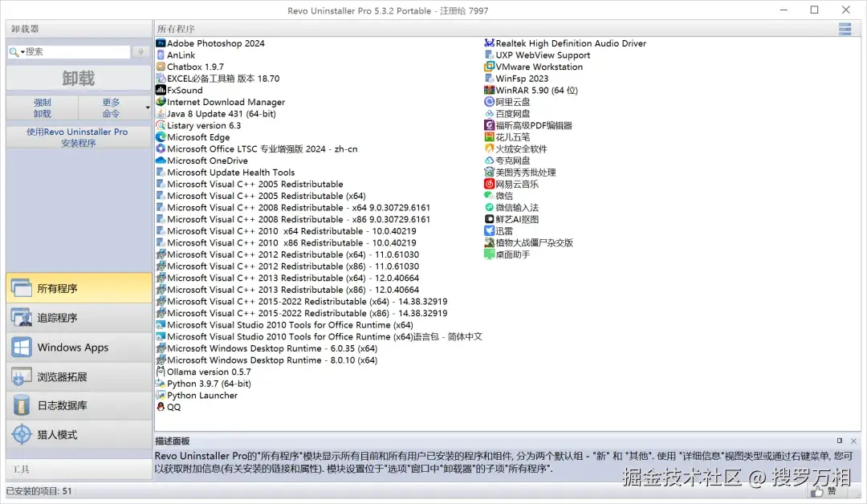867x504 pixels.
Task: Select the 火绒安全软件 icon
Action: (489, 148)
